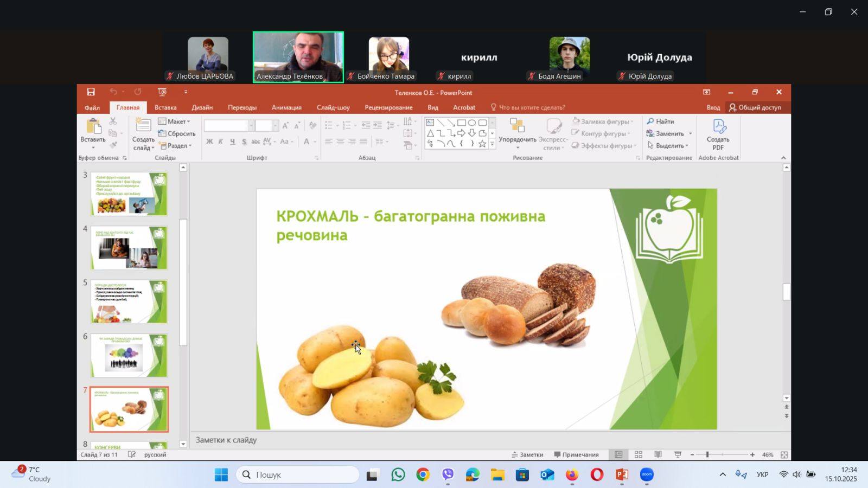Click the Save icon in the title bar
This screenshot has width=868, height=488.
(x=91, y=92)
